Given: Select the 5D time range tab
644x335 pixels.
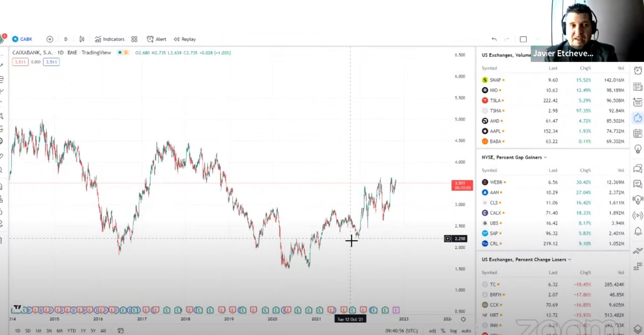Looking at the screenshot, I should click(x=28, y=331).
